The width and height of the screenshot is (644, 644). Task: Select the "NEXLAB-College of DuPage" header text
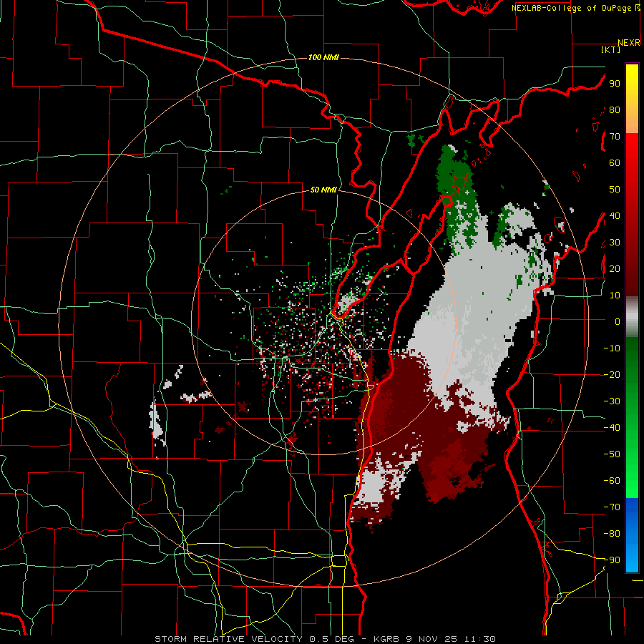pyautogui.click(x=572, y=8)
